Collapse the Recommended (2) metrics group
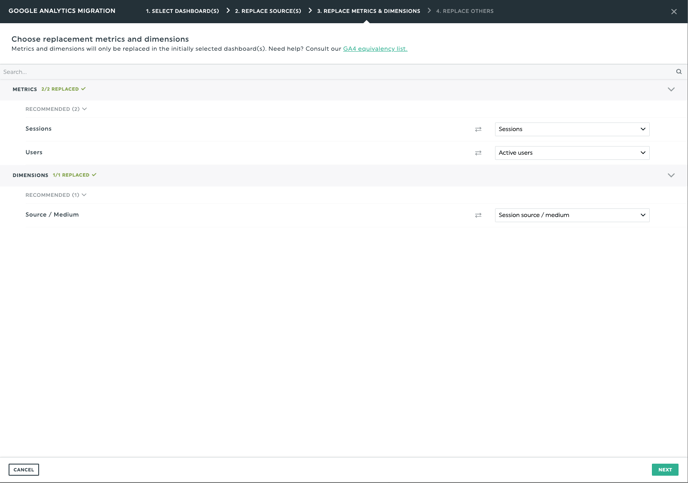 click(56, 109)
